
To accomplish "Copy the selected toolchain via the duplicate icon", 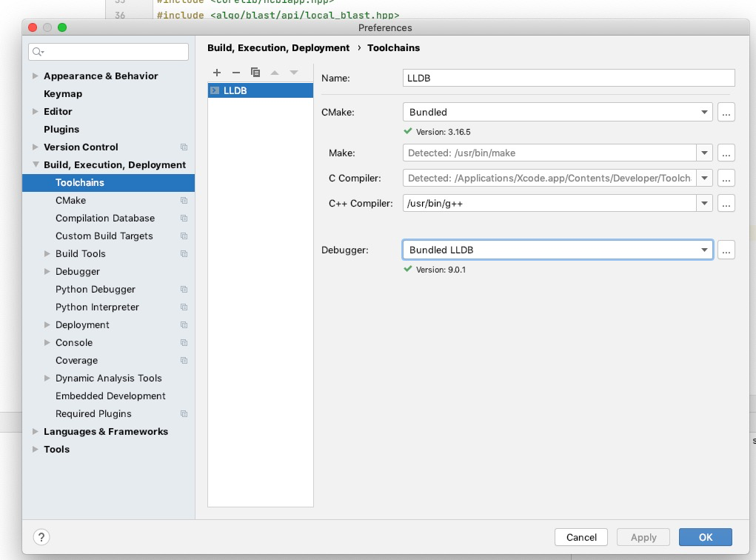I will click(x=255, y=73).
